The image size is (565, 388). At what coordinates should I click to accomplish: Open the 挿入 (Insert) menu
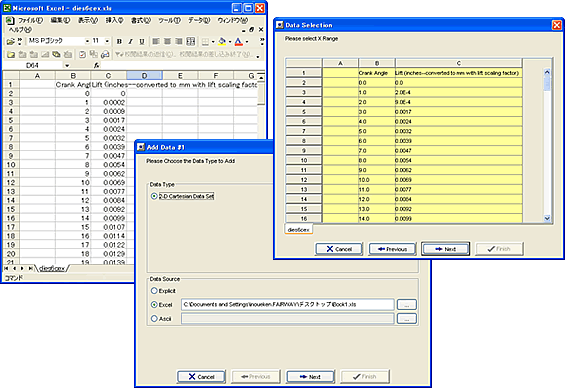tap(114, 20)
